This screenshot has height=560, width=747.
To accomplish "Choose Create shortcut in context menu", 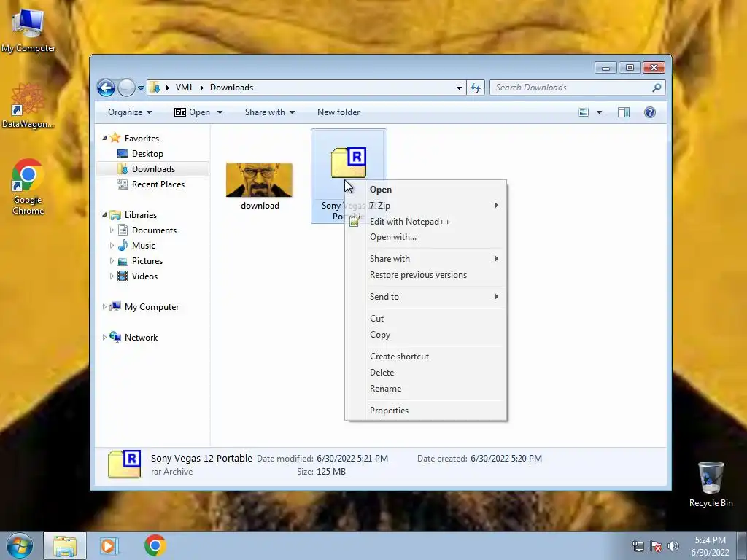I will (x=425, y=357).
